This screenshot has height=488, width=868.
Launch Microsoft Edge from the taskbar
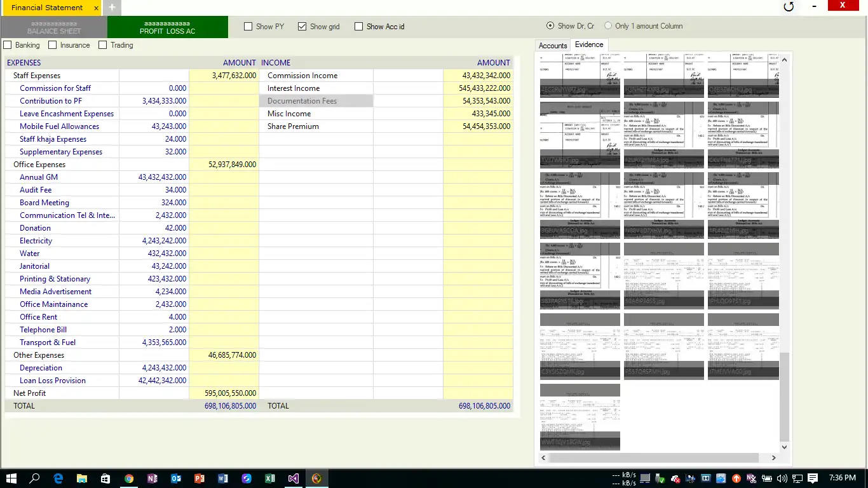58,478
